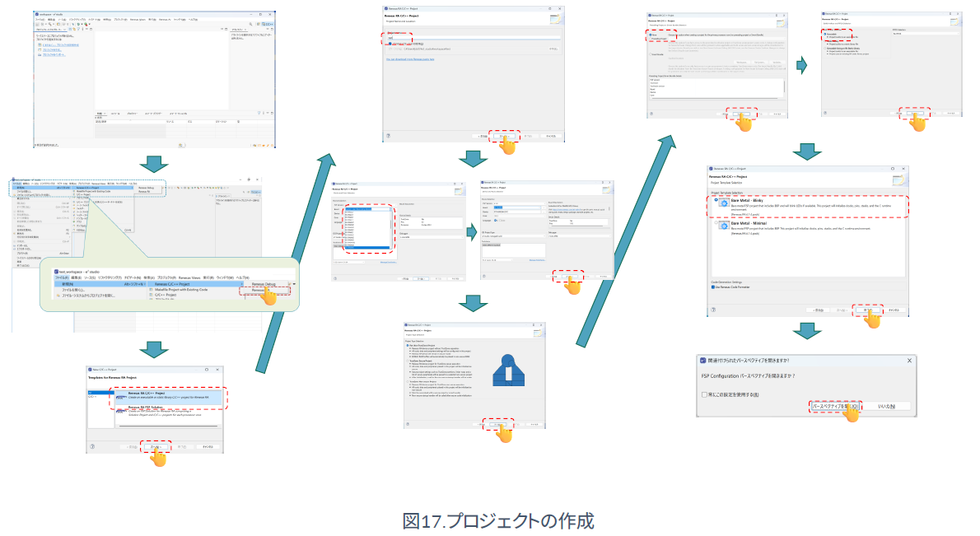Click the Project name input field
Screen dimensions: 980x536
pyautogui.click(x=473, y=38)
